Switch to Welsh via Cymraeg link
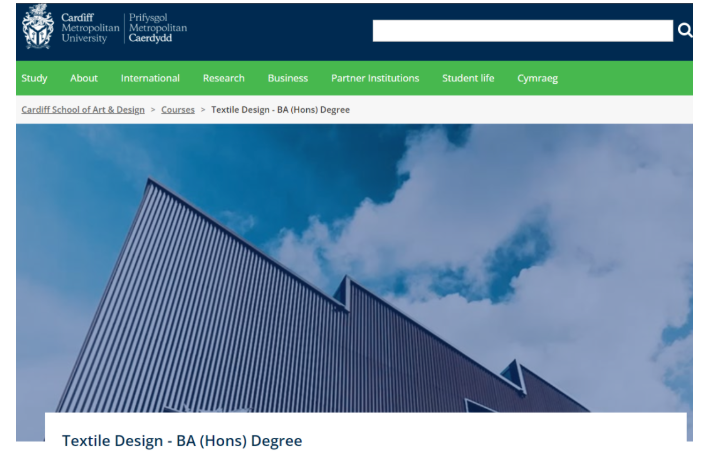The image size is (702, 462). click(537, 78)
